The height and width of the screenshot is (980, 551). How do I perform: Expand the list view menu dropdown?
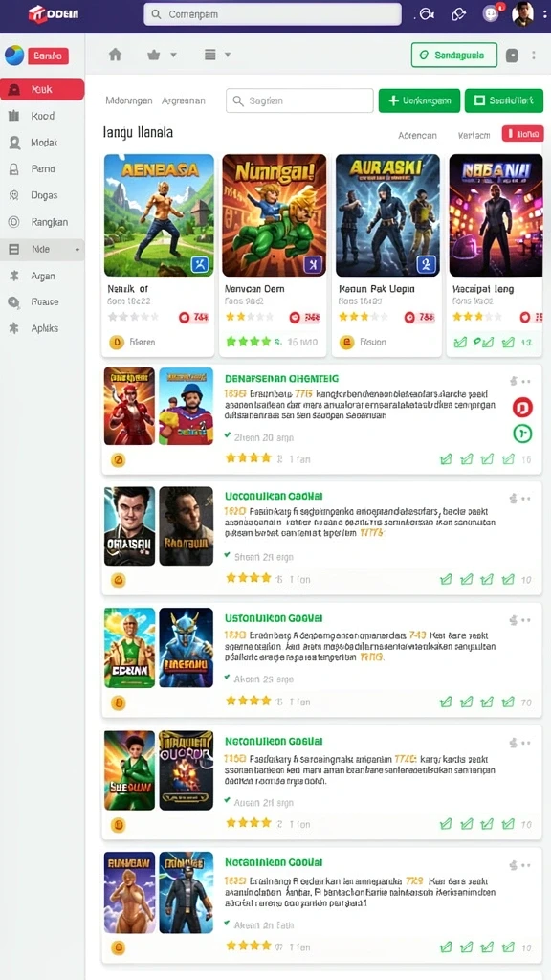[217, 55]
